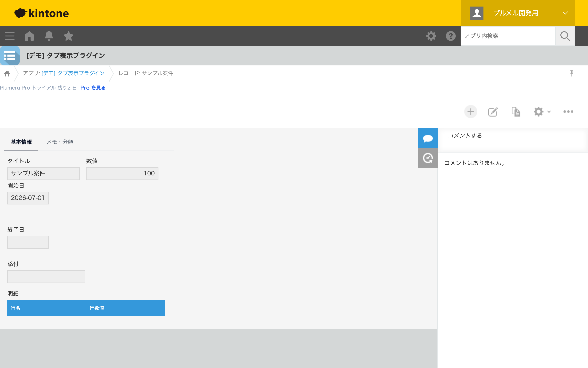Viewport: 588px width, 368px height.
Task: Click the アプリ内検索 search field
Action: pyautogui.click(x=508, y=36)
